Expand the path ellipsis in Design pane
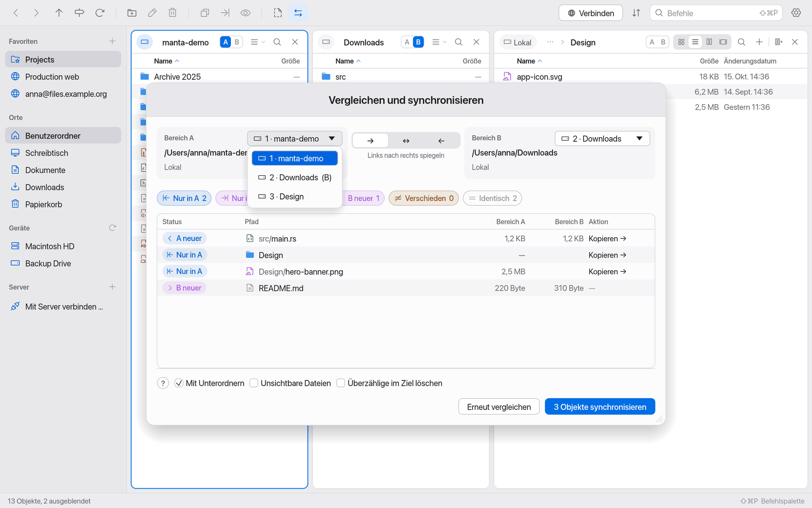 (x=550, y=42)
